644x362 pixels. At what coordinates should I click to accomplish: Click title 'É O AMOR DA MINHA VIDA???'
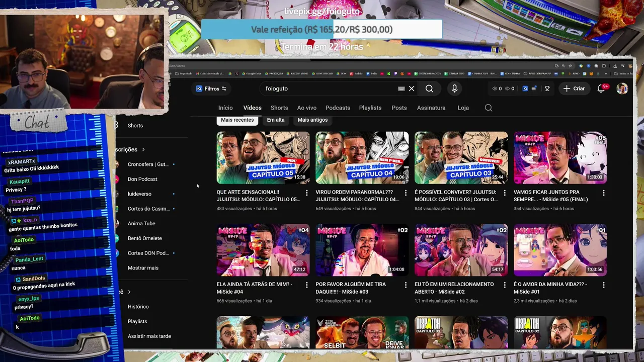tap(550, 288)
